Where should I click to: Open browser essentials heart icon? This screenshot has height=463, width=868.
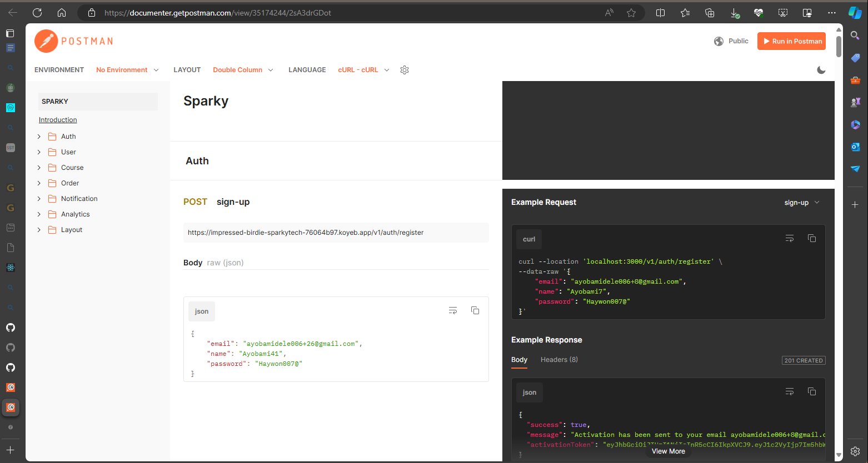759,13
